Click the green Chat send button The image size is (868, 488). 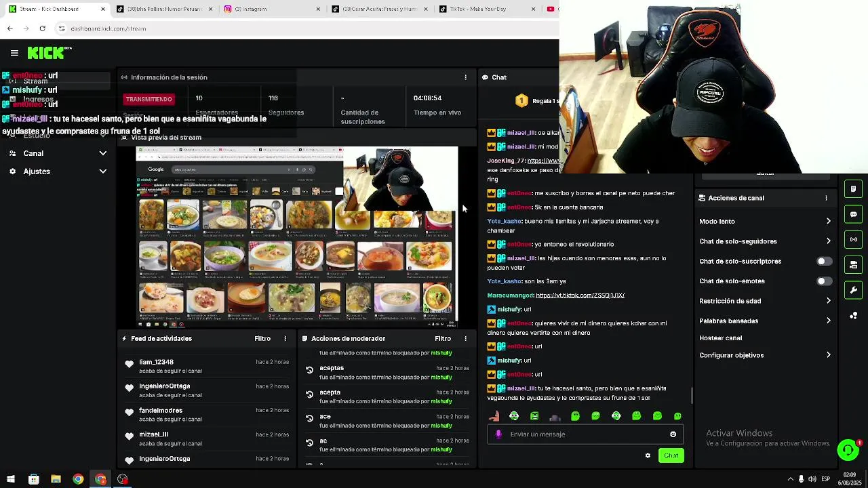click(671, 455)
